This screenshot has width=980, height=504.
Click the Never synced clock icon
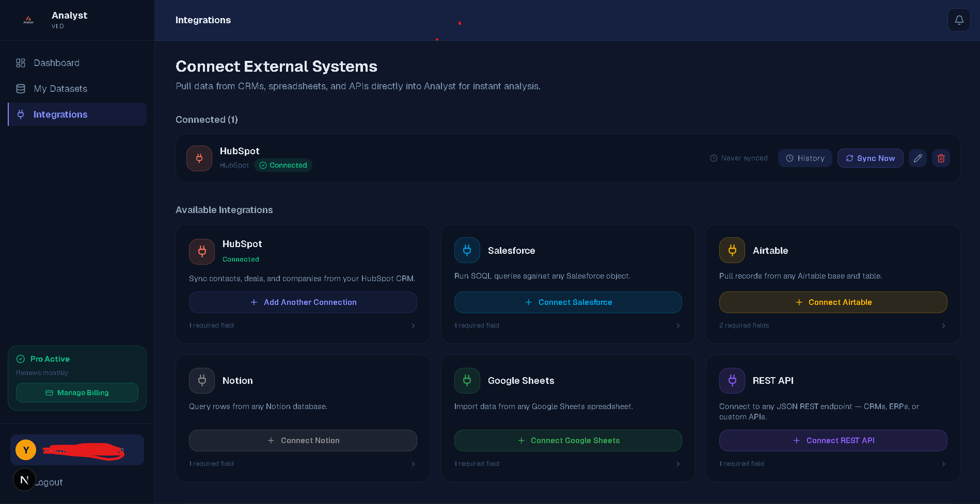coord(714,158)
